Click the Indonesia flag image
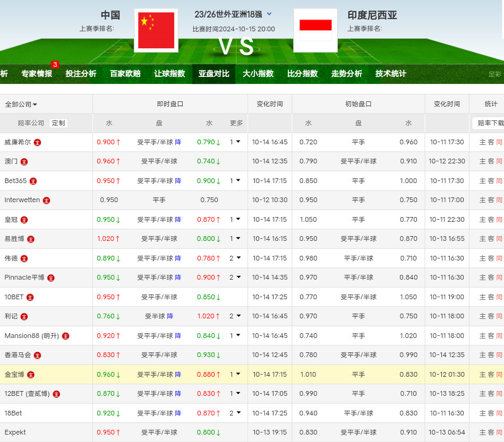The width and height of the screenshot is (504, 442). point(315,31)
